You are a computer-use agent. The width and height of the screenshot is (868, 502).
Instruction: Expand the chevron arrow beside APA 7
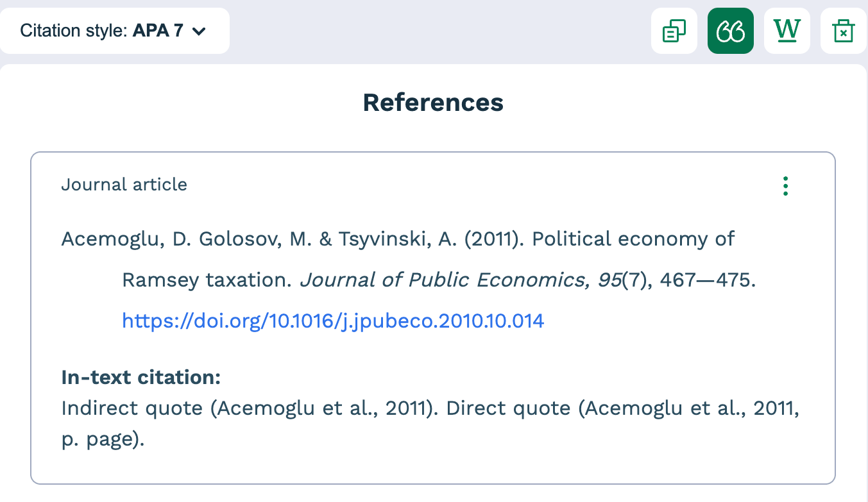tap(199, 31)
